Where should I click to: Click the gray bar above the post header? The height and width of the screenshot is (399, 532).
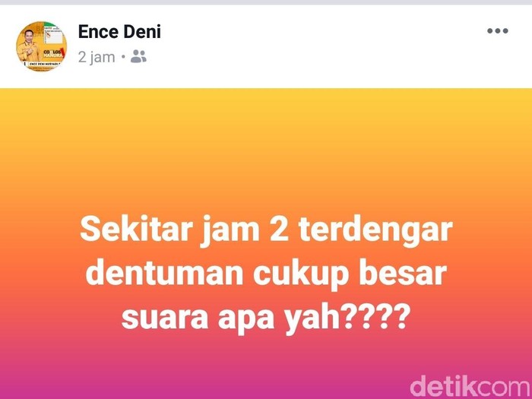[x=266, y=2]
